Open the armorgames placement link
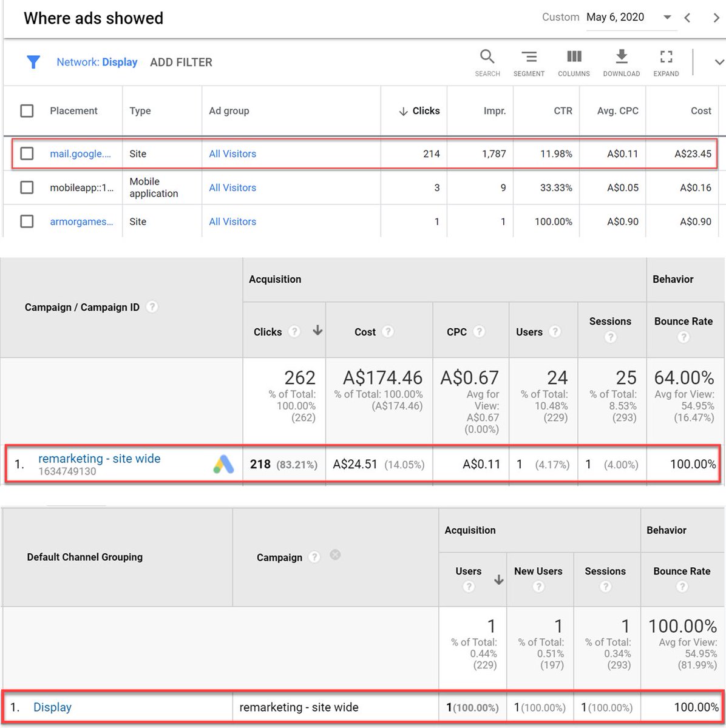Image resolution: width=726 pixels, height=728 pixels. 81,222
